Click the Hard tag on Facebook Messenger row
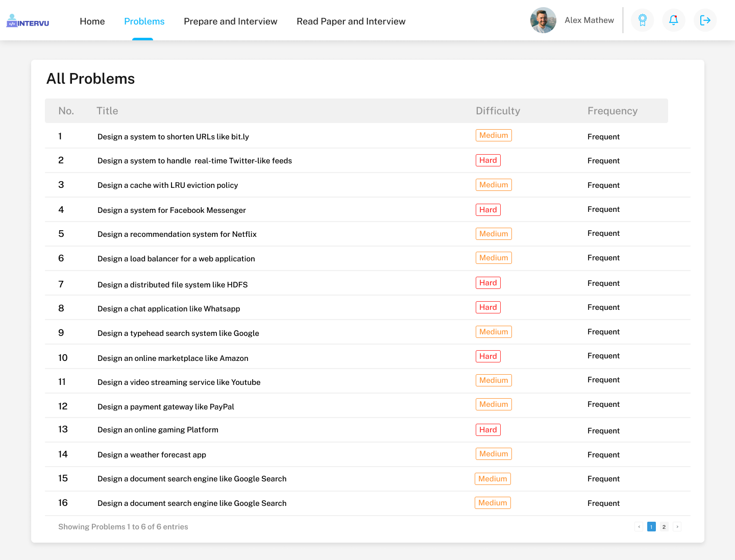The width and height of the screenshot is (735, 560). [x=488, y=210]
